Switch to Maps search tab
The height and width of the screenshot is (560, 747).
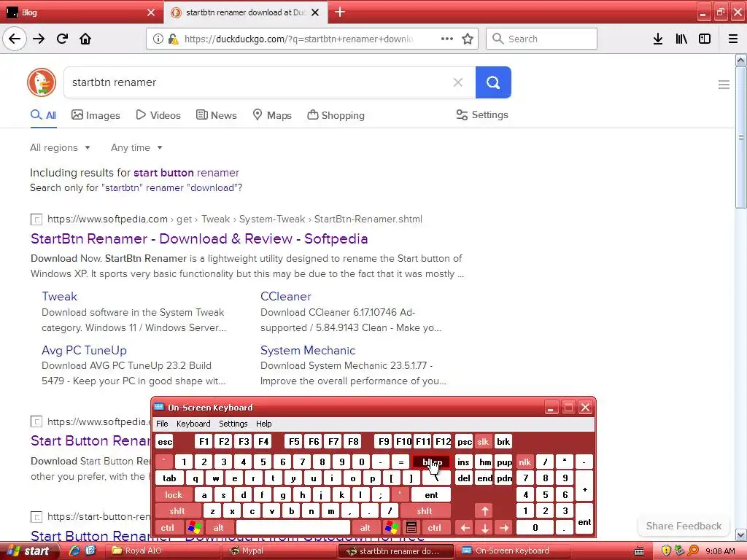pos(272,115)
